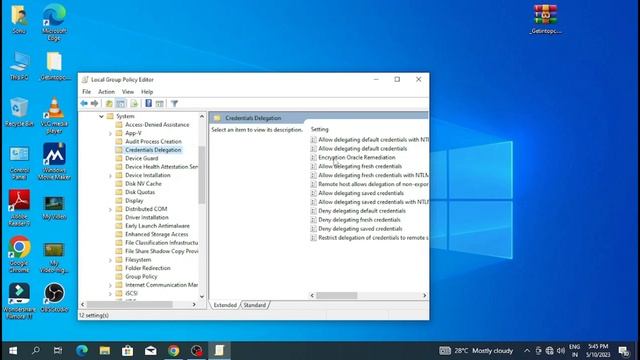Expand the Filesystem node
Image resolution: width=640 pixels, height=360 pixels.
point(110,260)
